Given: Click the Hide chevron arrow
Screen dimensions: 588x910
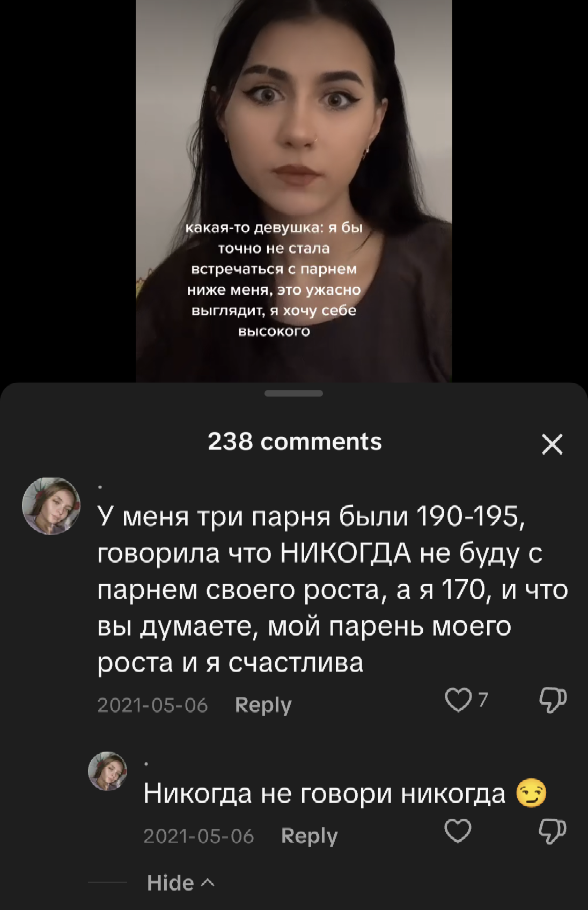Looking at the screenshot, I should 208,883.
